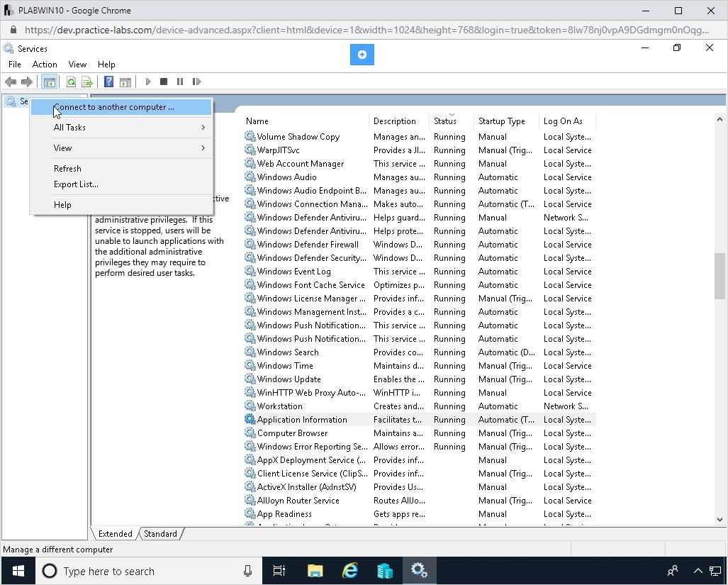
Task: Switch to the Extended tab
Action: coord(115,534)
